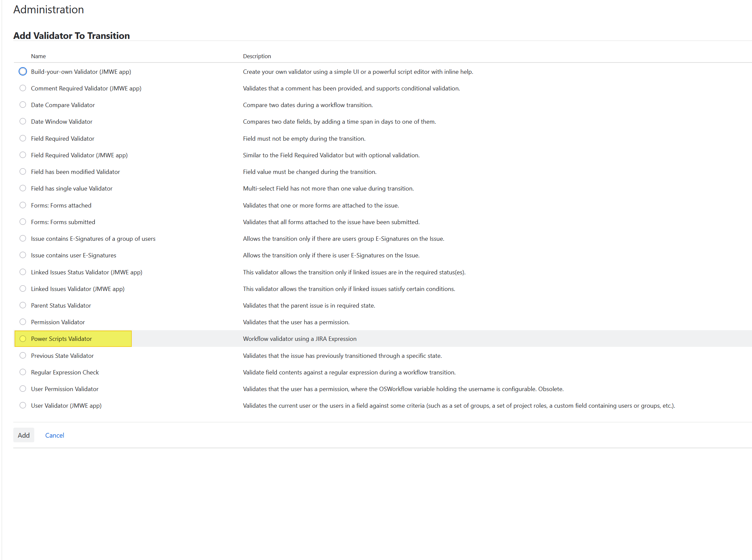The width and height of the screenshot is (752, 560).
Task: Select the Previous State Validator
Action: (x=23, y=355)
